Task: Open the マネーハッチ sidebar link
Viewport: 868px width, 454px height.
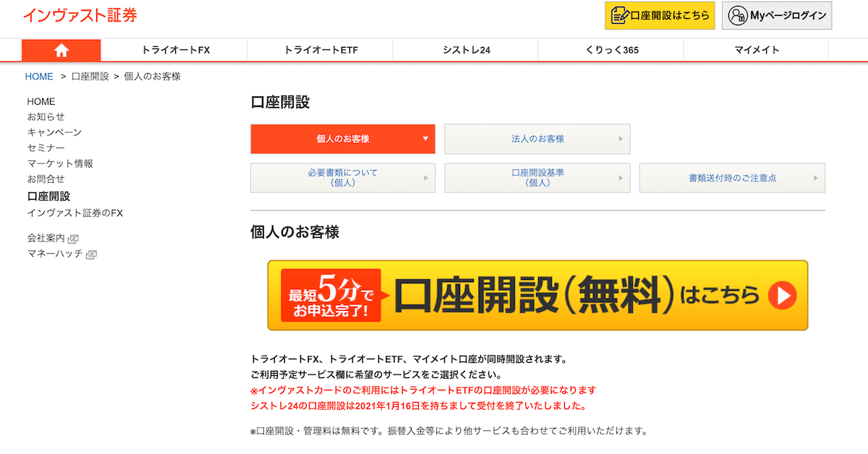Action: (x=55, y=254)
